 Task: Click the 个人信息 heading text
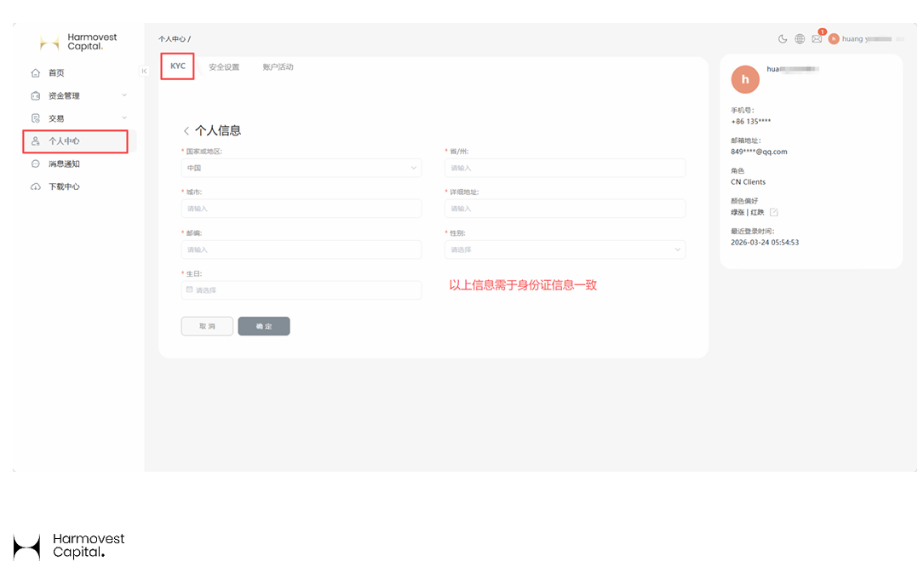(x=218, y=131)
